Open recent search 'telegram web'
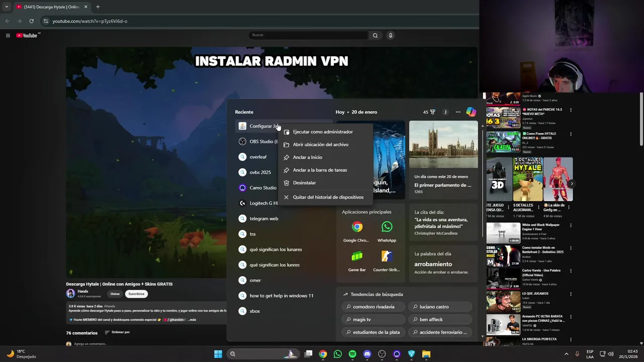 [283, 219]
